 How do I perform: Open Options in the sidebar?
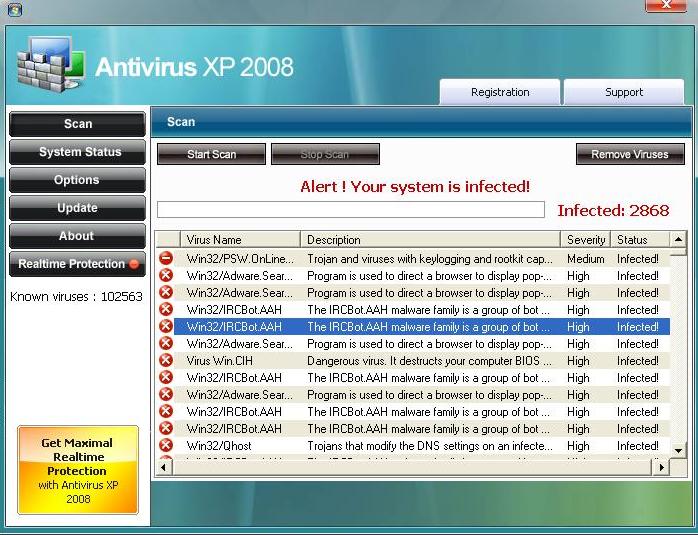pyautogui.click(x=77, y=180)
